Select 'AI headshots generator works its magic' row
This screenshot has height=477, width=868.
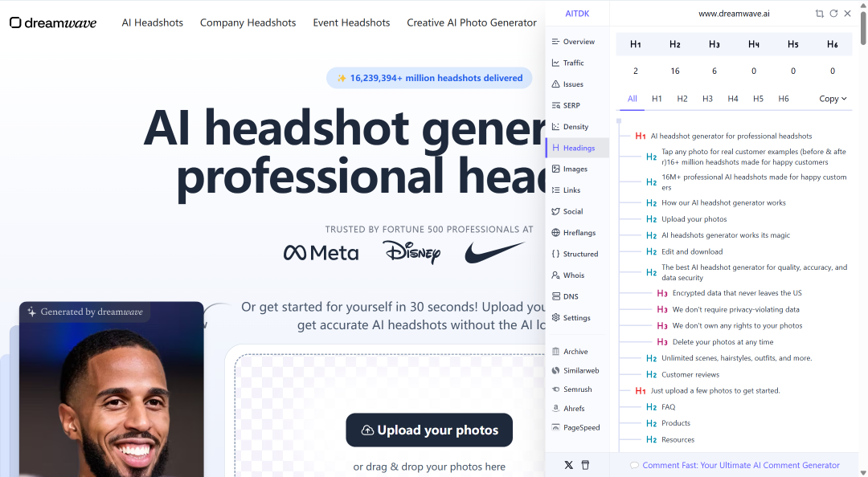tap(726, 235)
